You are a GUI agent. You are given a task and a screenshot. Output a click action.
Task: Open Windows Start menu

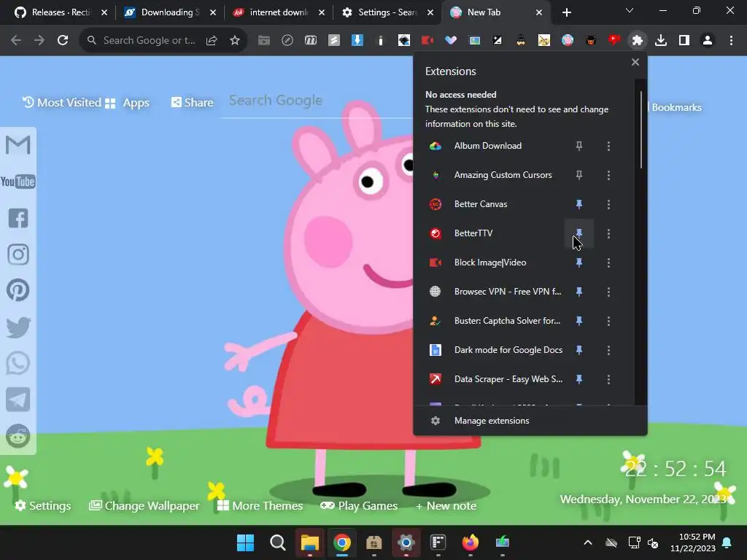[x=246, y=542]
